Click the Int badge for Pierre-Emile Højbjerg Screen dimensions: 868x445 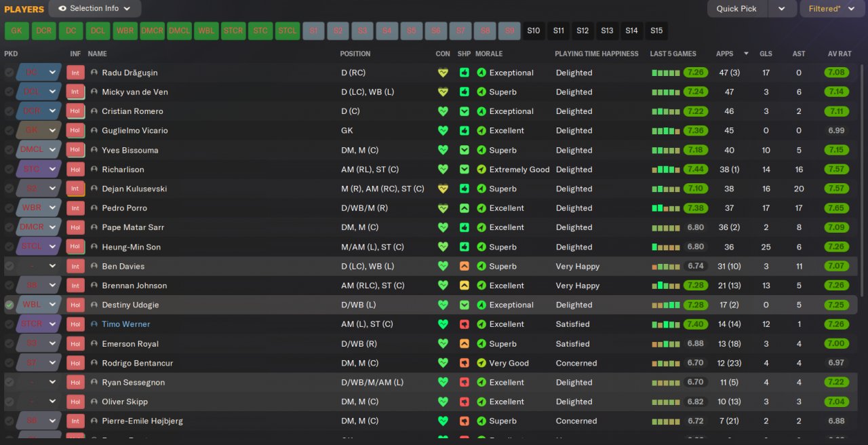tap(75, 421)
